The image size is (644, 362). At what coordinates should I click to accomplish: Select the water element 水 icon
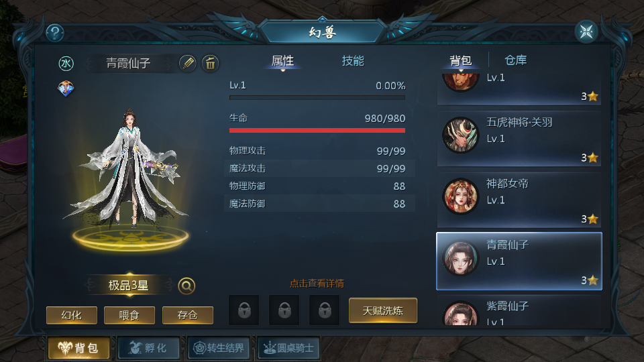[66, 63]
